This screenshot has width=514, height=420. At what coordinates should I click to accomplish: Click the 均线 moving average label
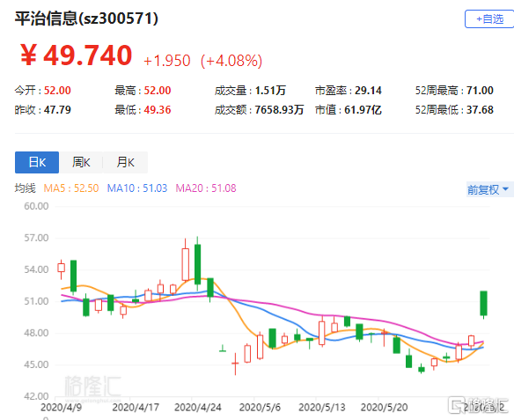click(x=25, y=188)
